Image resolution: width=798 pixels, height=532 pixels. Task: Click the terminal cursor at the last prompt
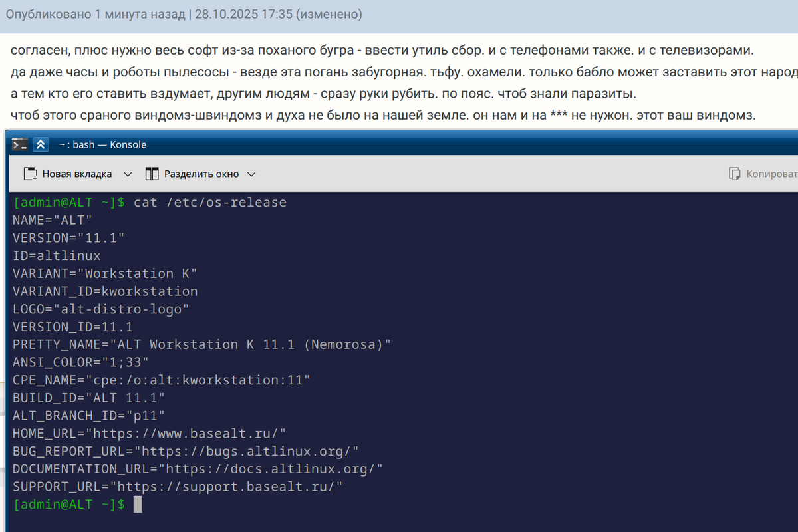point(138,505)
